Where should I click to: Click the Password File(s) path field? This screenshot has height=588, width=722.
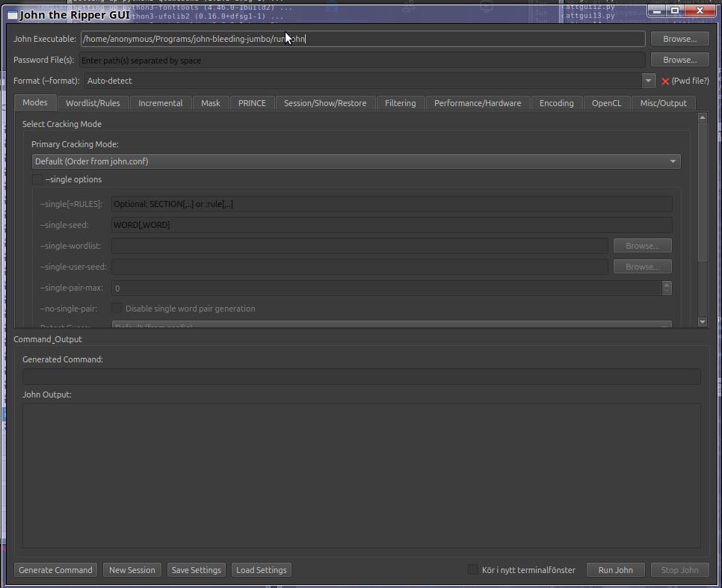[x=362, y=60]
